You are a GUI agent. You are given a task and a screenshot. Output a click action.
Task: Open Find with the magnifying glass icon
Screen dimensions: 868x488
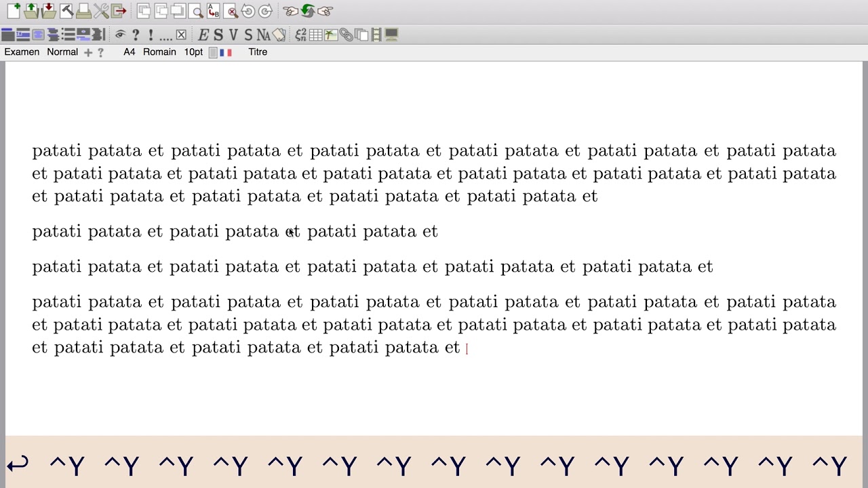click(x=196, y=11)
